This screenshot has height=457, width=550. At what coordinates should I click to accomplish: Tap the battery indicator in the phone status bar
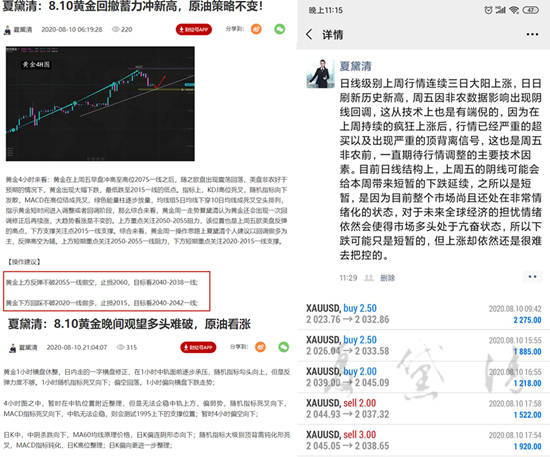(531, 10)
